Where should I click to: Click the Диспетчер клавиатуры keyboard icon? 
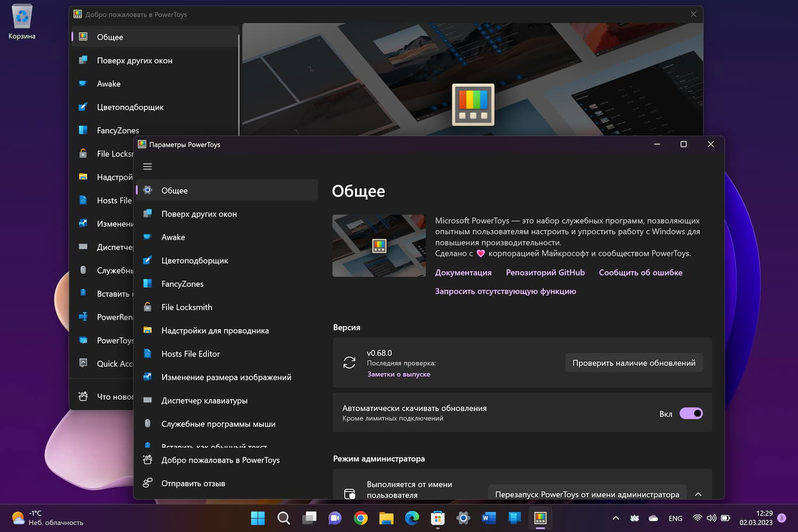tap(148, 401)
